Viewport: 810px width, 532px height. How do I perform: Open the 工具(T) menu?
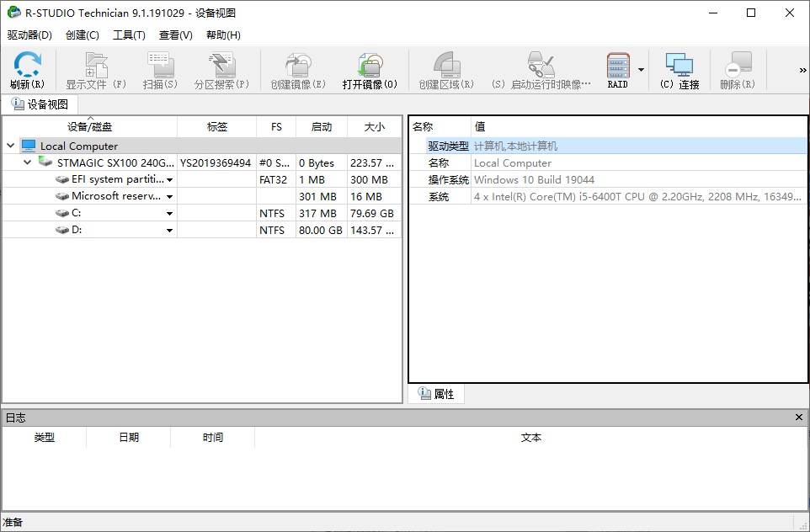tap(129, 35)
